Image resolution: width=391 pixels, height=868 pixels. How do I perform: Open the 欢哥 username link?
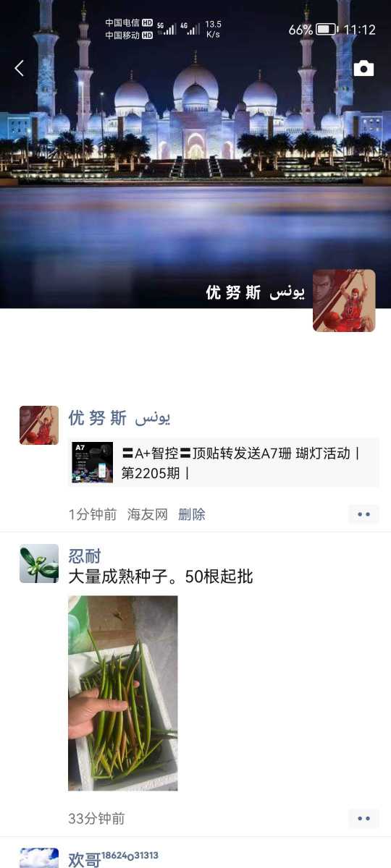(x=85, y=859)
